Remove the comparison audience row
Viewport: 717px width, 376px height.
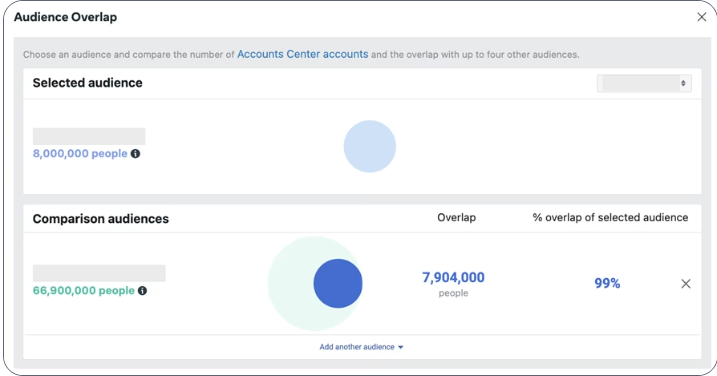coord(685,284)
